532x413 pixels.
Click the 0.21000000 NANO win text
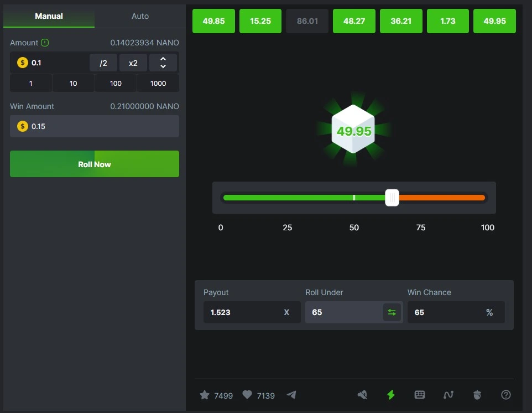(x=144, y=106)
